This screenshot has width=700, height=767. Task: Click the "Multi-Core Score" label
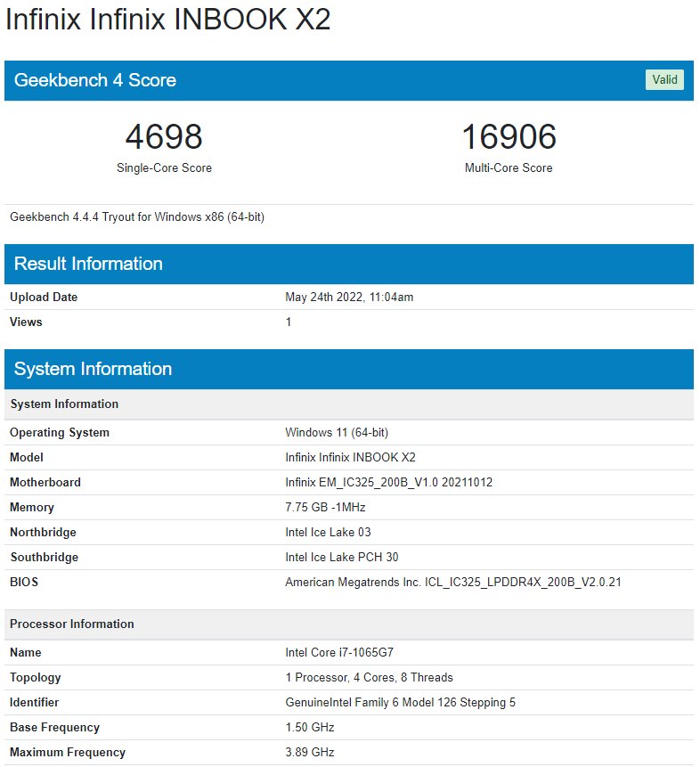509,167
